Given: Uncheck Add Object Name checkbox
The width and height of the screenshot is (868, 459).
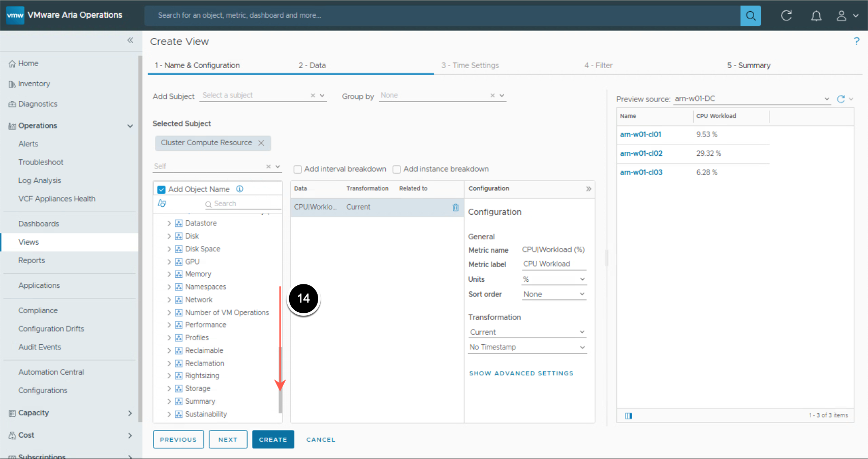Looking at the screenshot, I should pos(162,189).
